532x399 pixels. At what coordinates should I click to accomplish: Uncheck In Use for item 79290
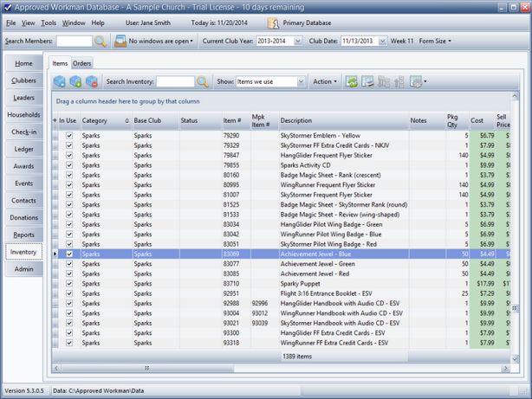[69, 136]
